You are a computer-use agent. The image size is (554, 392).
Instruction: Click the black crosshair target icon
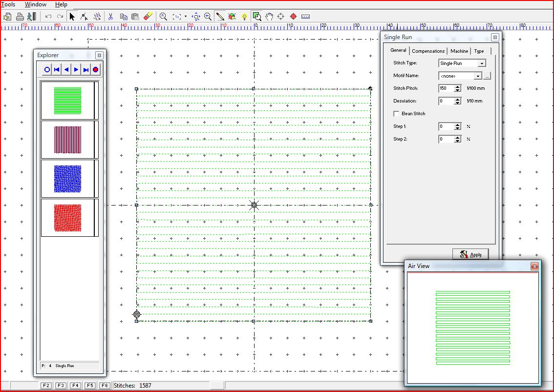pyautogui.click(x=281, y=17)
